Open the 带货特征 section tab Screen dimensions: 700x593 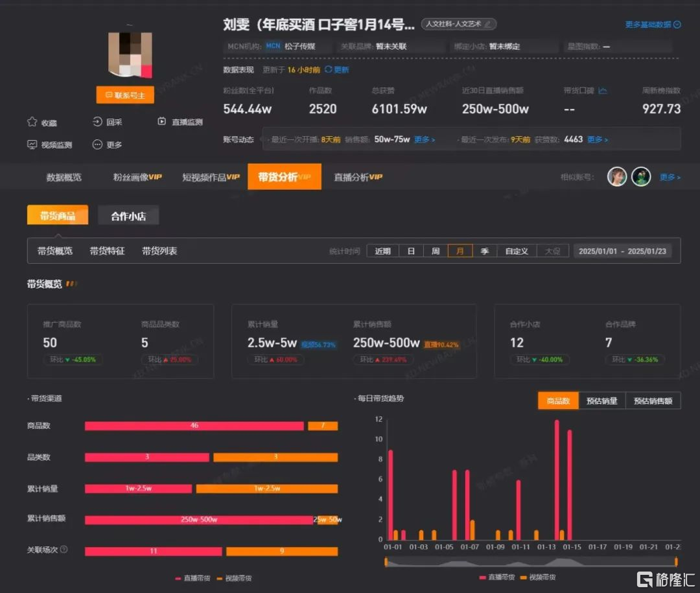point(107,251)
